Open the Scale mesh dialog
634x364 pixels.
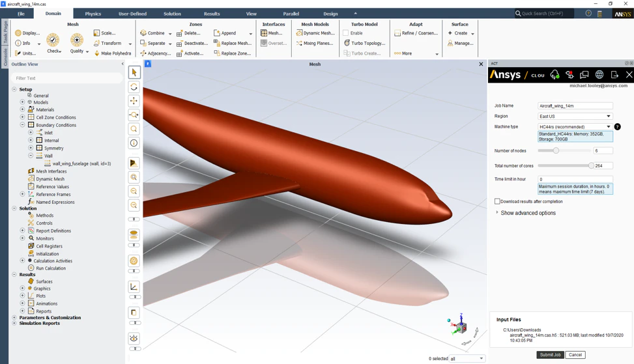[x=104, y=33]
